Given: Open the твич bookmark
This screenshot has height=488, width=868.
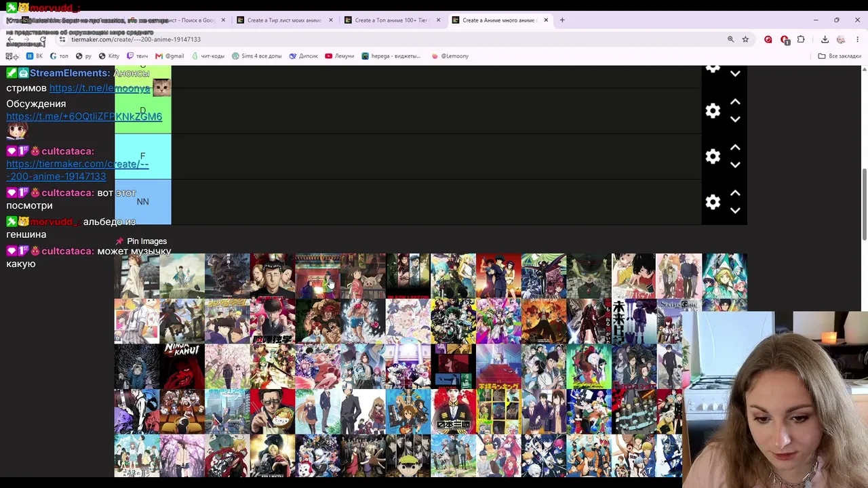Looking at the screenshot, I should (137, 56).
